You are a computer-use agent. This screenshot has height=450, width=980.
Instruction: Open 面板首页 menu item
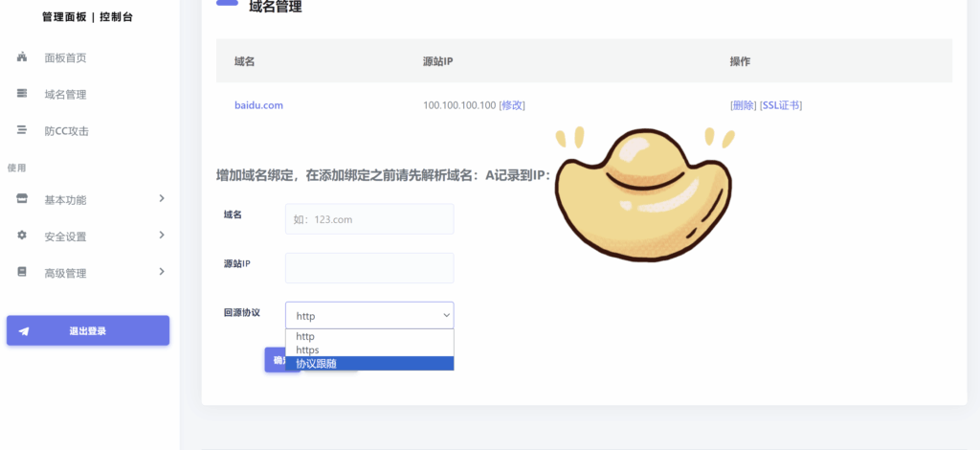click(65, 58)
